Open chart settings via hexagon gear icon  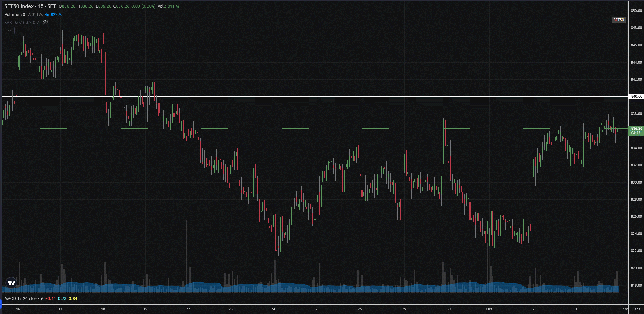(637, 309)
